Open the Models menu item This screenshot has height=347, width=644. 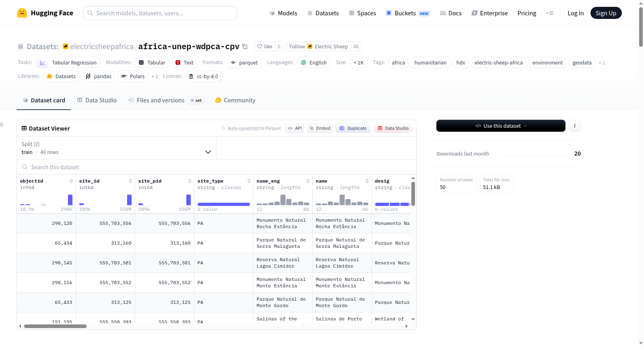click(x=283, y=13)
